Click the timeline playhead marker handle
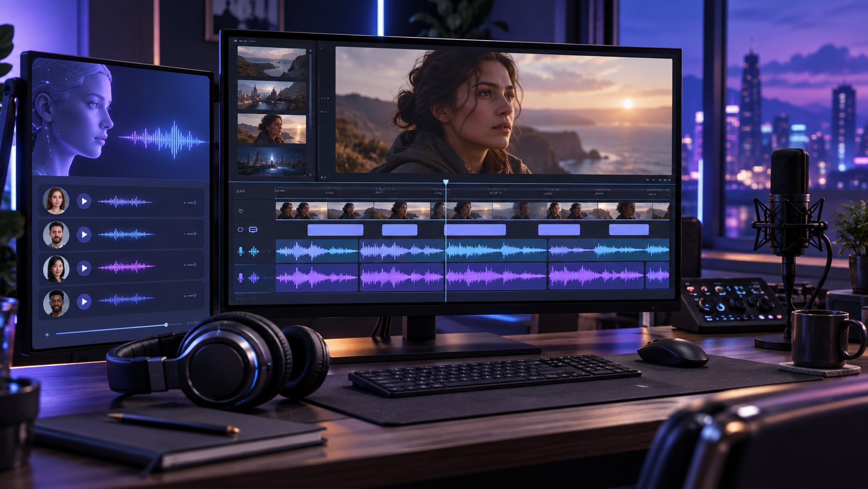The width and height of the screenshot is (868, 489). pyautogui.click(x=445, y=182)
